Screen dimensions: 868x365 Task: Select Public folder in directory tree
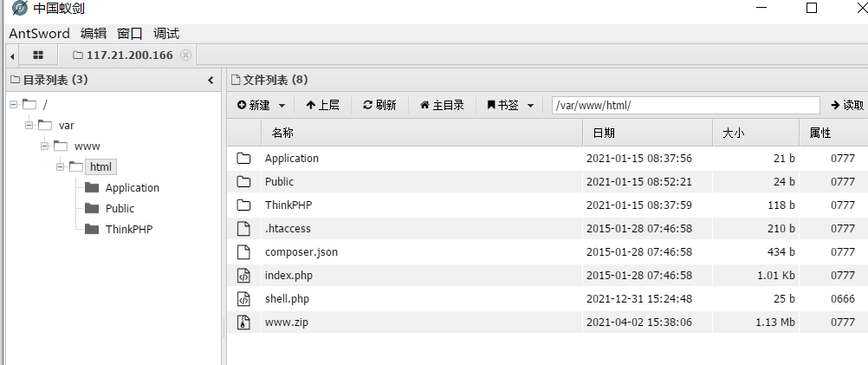click(x=120, y=208)
